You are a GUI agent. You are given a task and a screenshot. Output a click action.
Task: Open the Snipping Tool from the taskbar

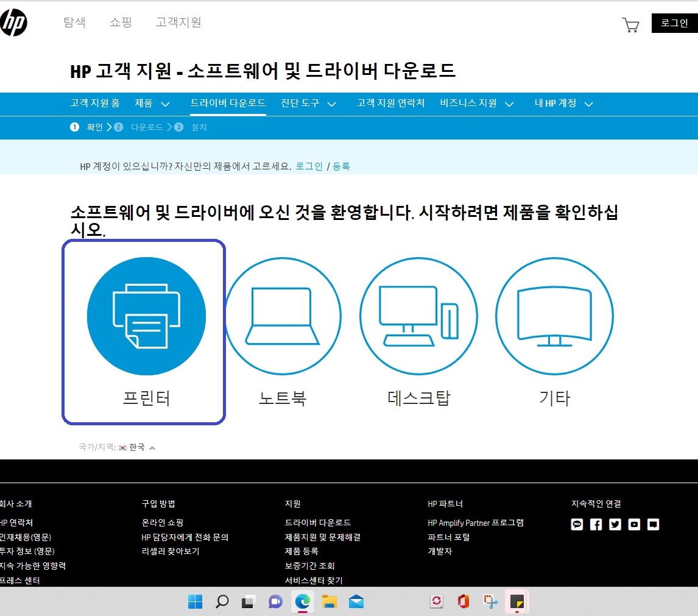coord(489,602)
